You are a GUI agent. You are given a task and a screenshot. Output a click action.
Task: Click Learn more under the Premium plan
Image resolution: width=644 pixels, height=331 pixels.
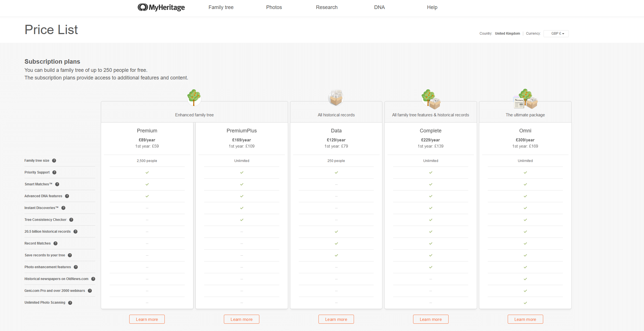pyautogui.click(x=147, y=319)
